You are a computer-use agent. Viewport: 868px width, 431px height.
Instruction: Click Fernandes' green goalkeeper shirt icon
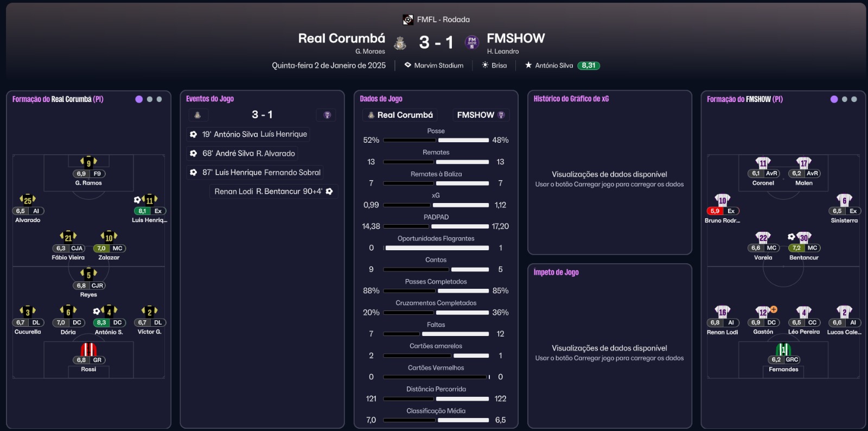(x=783, y=349)
